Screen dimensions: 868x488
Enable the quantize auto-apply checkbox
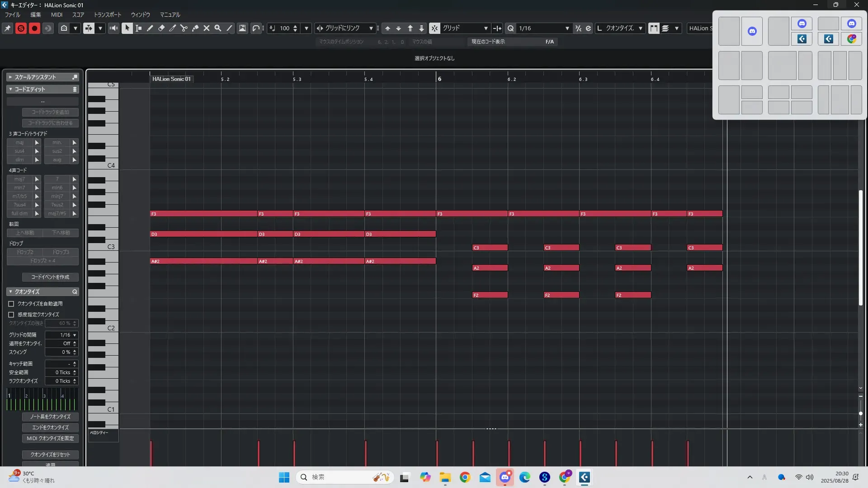click(x=11, y=304)
